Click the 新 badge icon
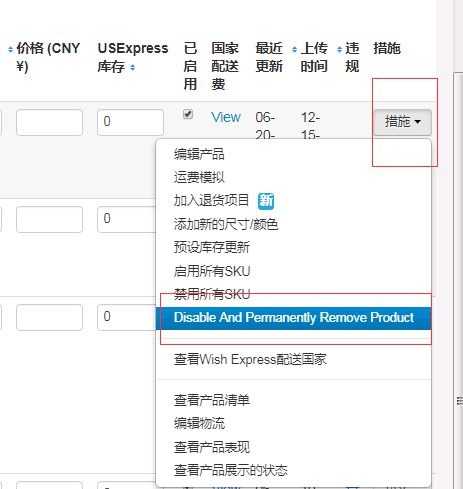 [x=266, y=201]
